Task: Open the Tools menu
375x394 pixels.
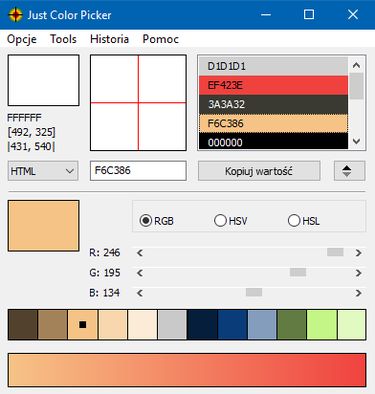Action: 63,39
